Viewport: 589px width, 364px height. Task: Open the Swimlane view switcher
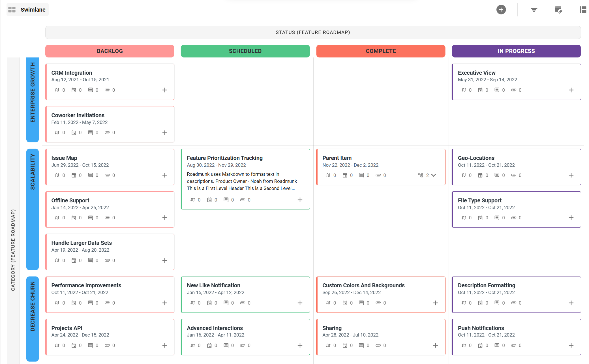coord(27,10)
